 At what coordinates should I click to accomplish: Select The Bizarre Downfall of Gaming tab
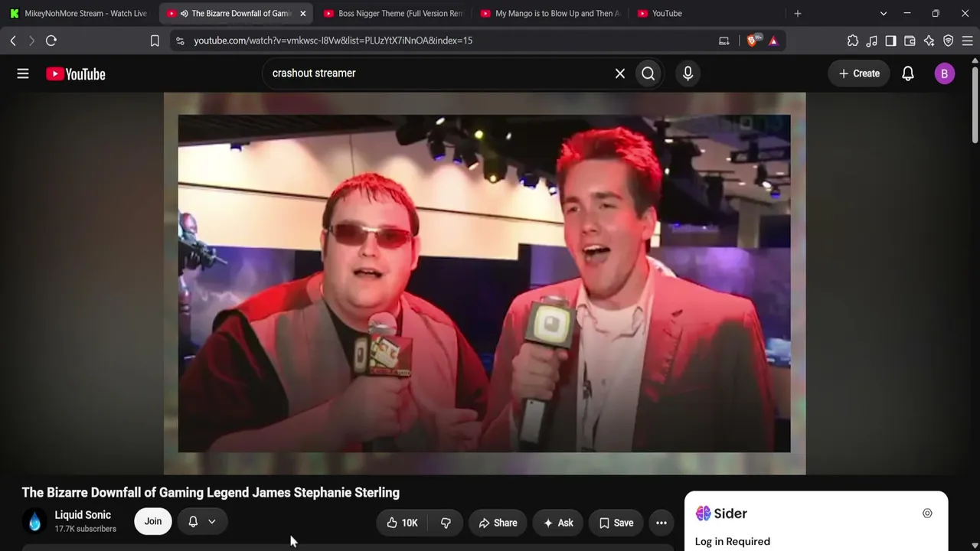(235, 14)
